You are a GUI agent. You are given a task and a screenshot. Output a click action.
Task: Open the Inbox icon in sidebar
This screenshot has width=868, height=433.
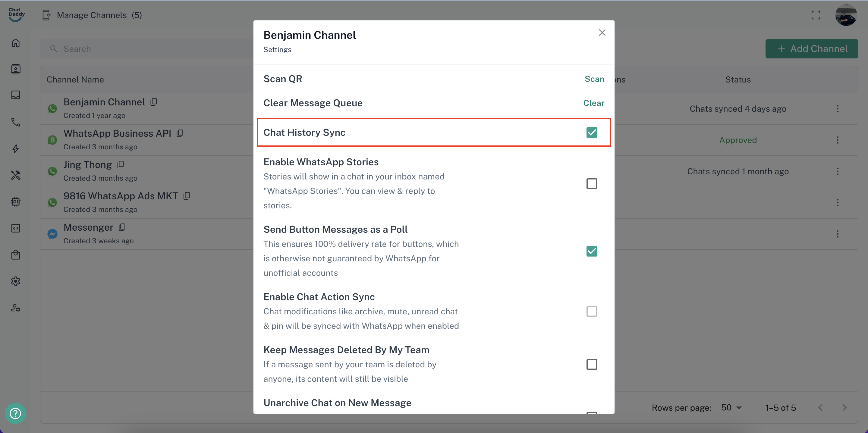pos(15,95)
